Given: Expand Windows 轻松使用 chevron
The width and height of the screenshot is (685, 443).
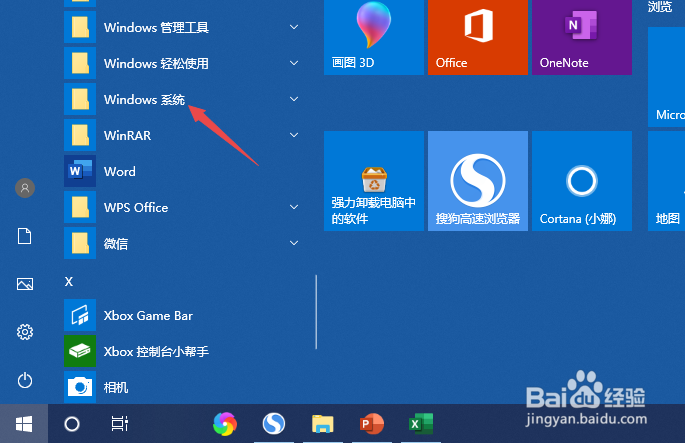Looking at the screenshot, I should click(x=294, y=63).
